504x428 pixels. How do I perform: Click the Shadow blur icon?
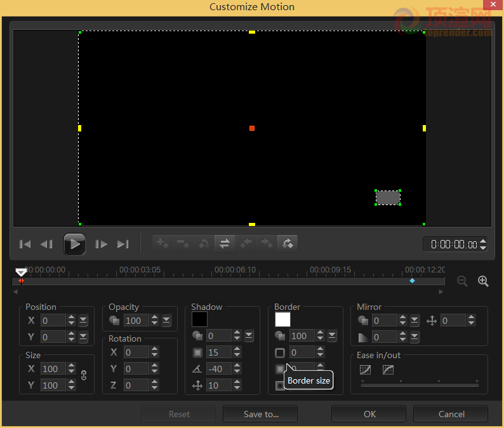point(197,352)
